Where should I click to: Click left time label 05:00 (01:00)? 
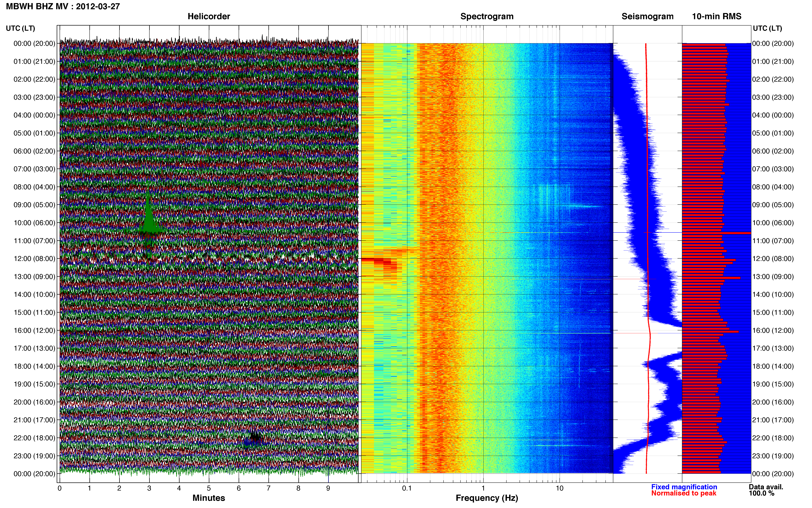coord(34,133)
